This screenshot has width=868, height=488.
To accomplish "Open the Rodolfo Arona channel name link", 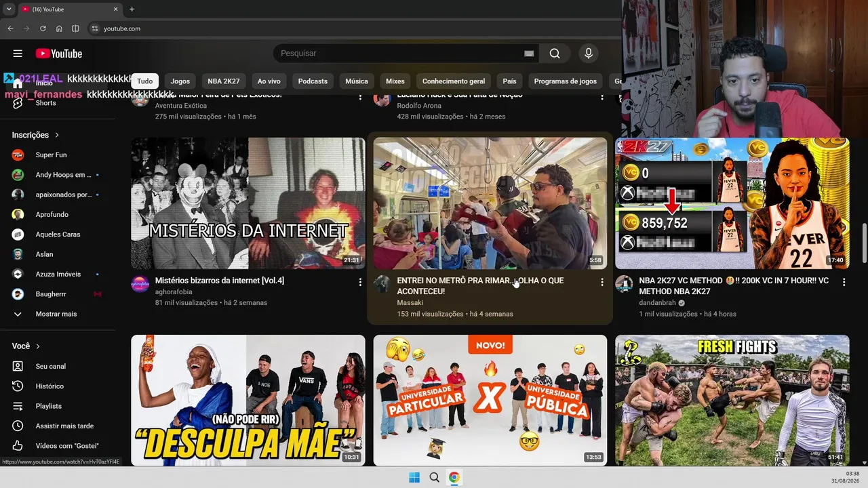I will [419, 106].
